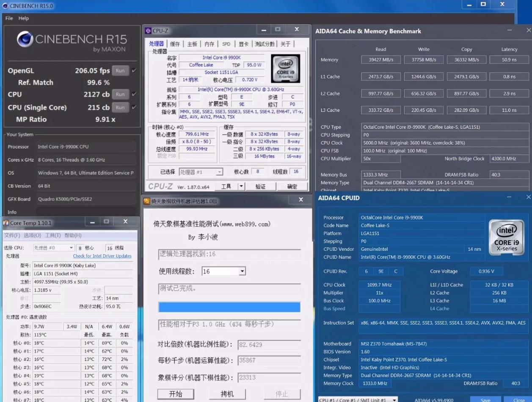Click the 开始 button in chess benchmark
532x402 pixels.
[176, 394]
